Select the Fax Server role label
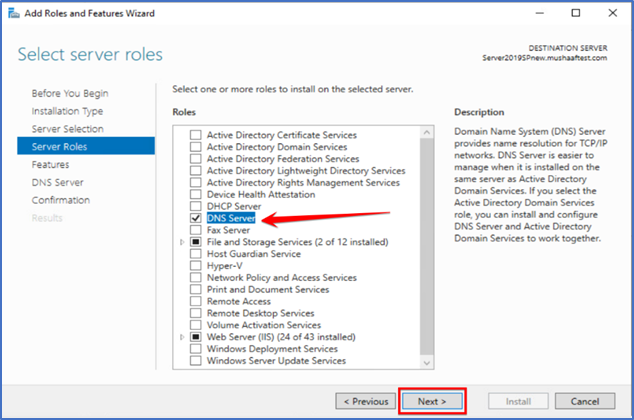This screenshot has height=420, width=634. 228,230
